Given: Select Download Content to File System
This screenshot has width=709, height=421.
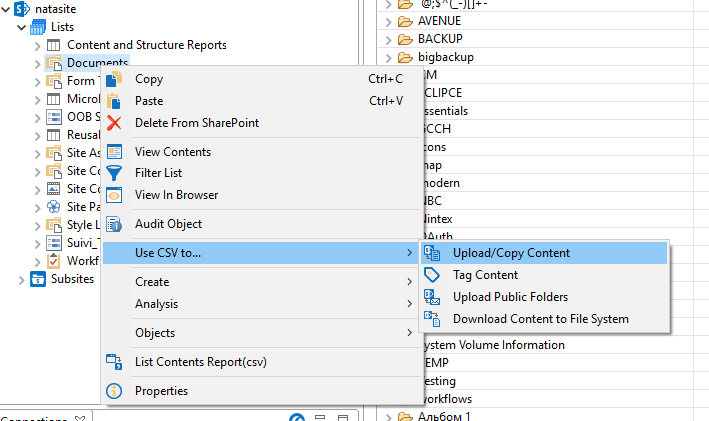Looking at the screenshot, I should pyautogui.click(x=544, y=319).
